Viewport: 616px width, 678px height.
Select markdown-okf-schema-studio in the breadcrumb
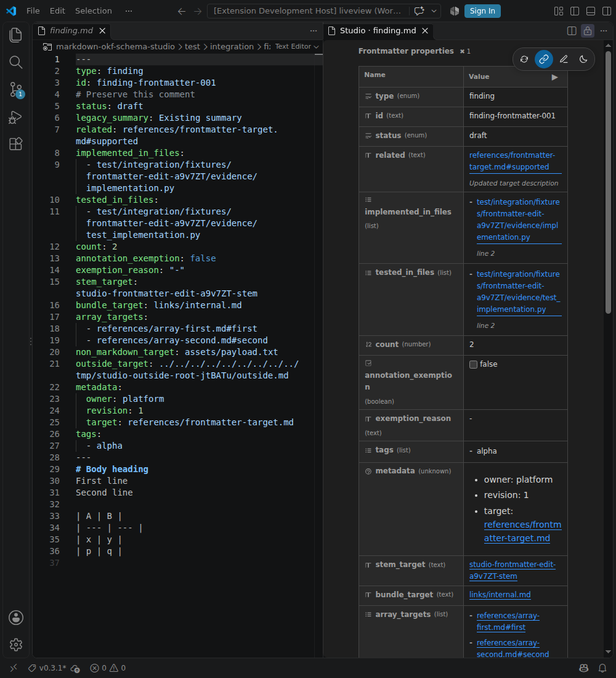click(x=115, y=46)
